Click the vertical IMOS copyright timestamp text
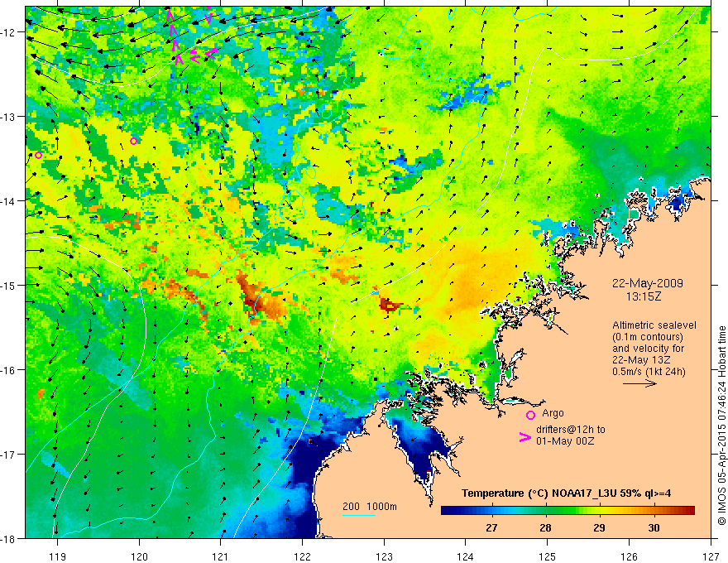This screenshot has width=728, height=563. point(721,426)
